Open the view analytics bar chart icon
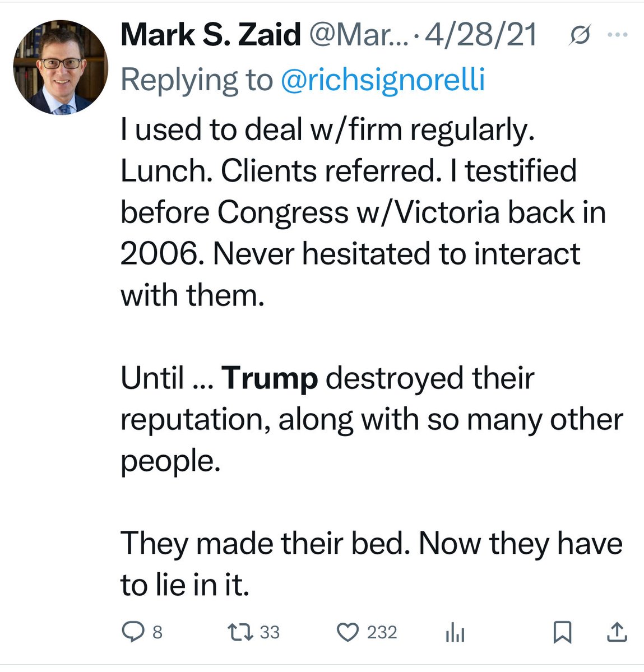644x672 pixels. point(455,633)
